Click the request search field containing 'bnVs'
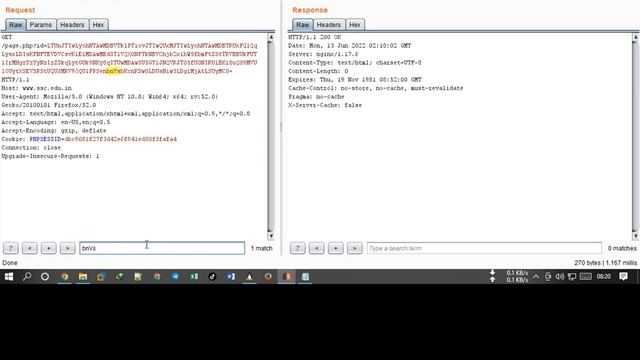 (162, 248)
